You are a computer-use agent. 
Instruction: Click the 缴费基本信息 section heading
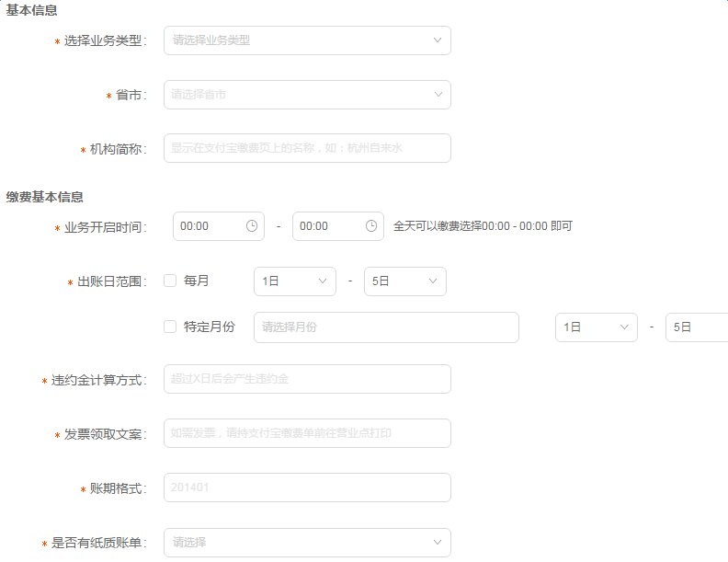point(44,197)
